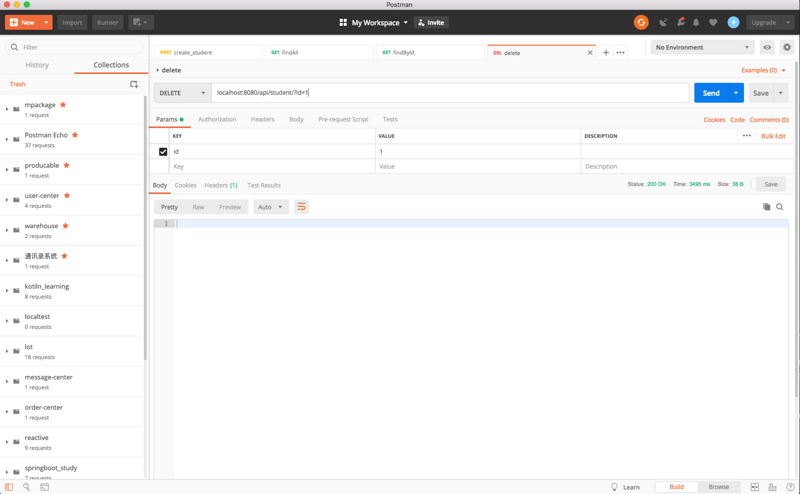Click the Runner button
Image resolution: width=800 pixels, height=494 pixels.
[108, 22]
